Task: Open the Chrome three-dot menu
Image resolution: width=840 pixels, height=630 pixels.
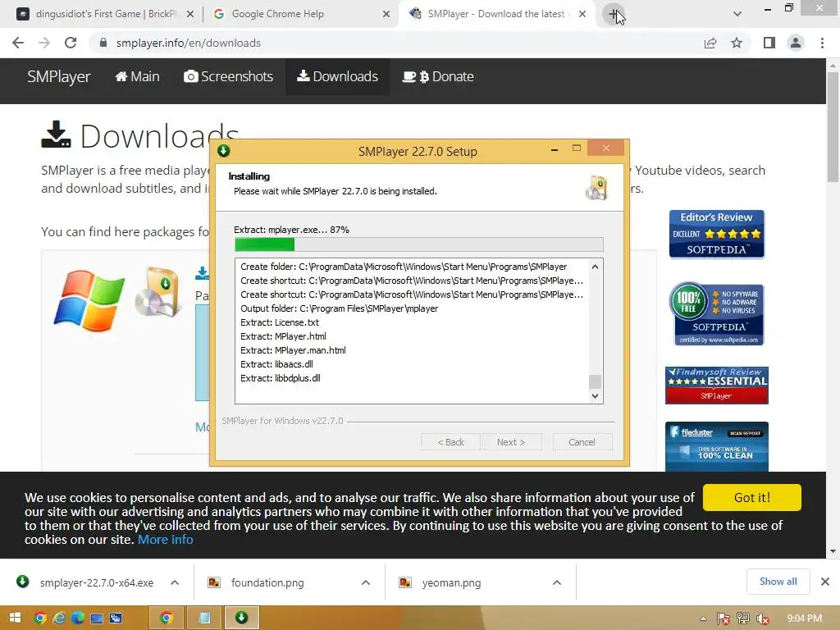Action: coord(822,43)
